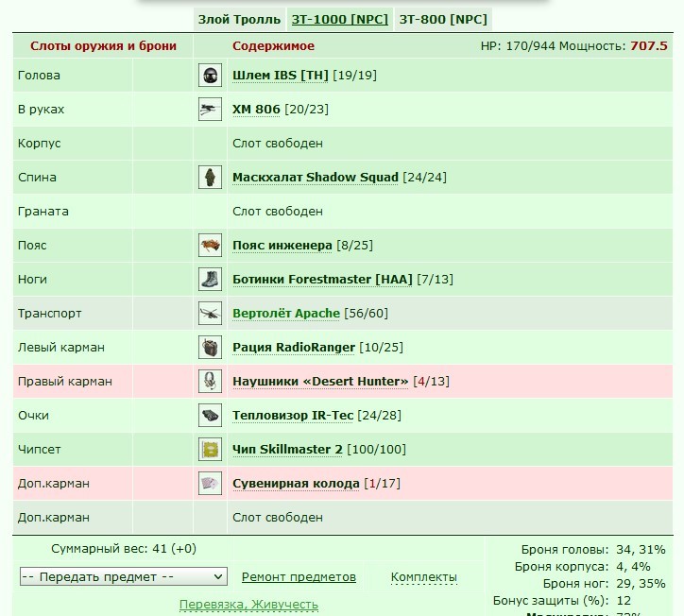Open the Маскхалат Shadow Squad link
Viewport: 684px width, 616px height.
coord(315,178)
